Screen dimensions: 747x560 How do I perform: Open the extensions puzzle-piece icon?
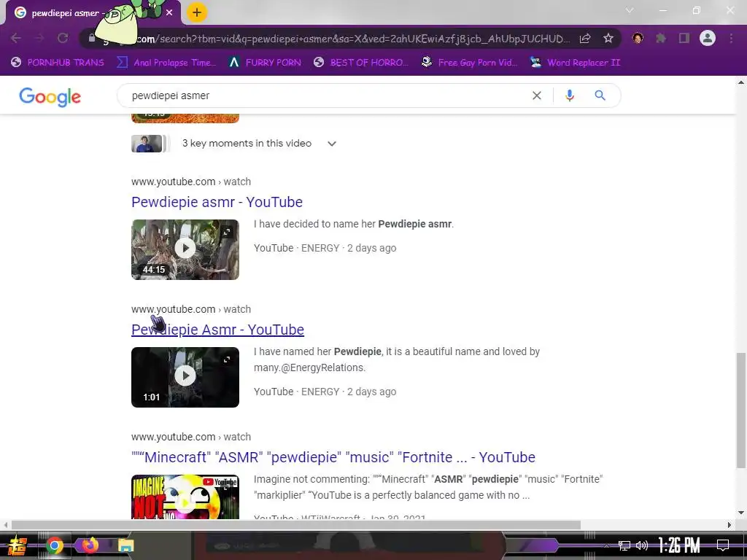661,38
